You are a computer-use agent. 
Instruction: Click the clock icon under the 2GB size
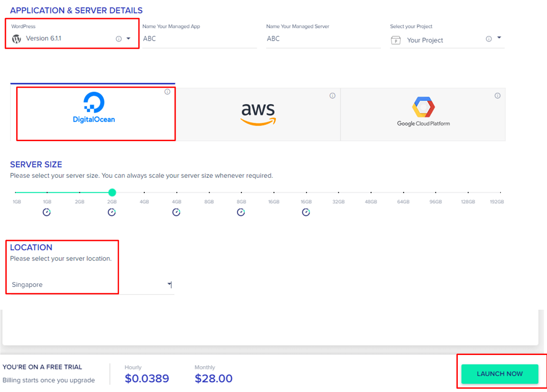112,212
